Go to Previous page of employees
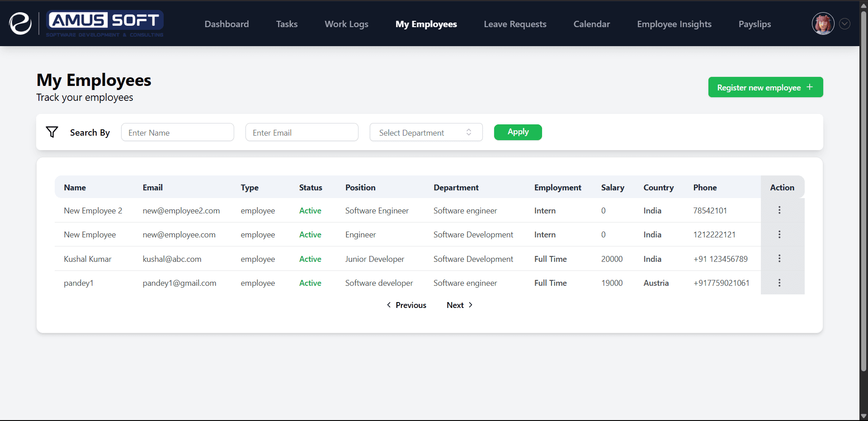The image size is (868, 421). point(406,305)
